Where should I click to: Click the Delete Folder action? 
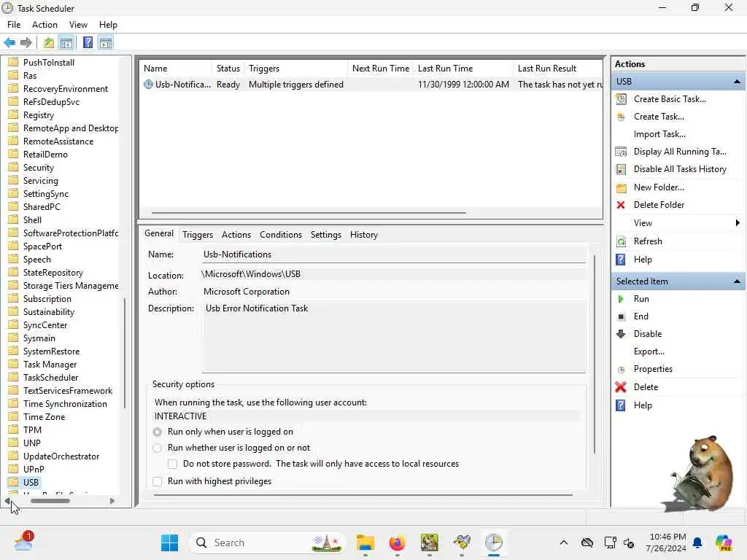(x=659, y=205)
